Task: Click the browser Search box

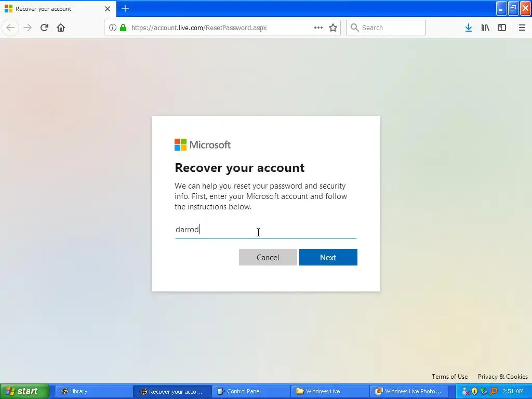Action: [385, 28]
